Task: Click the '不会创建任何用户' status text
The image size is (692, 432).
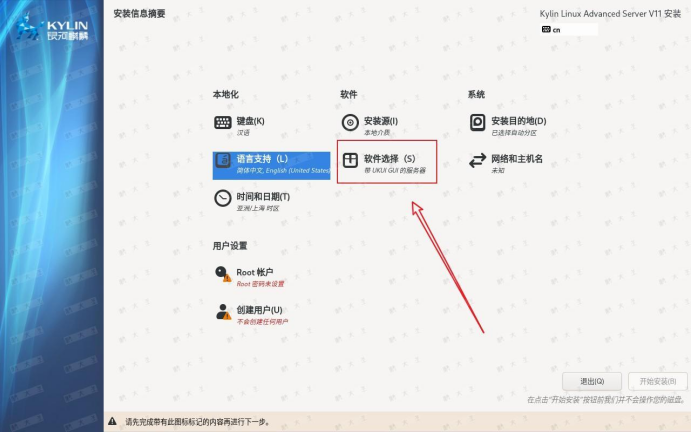Action: pyautogui.click(x=262, y=322)
